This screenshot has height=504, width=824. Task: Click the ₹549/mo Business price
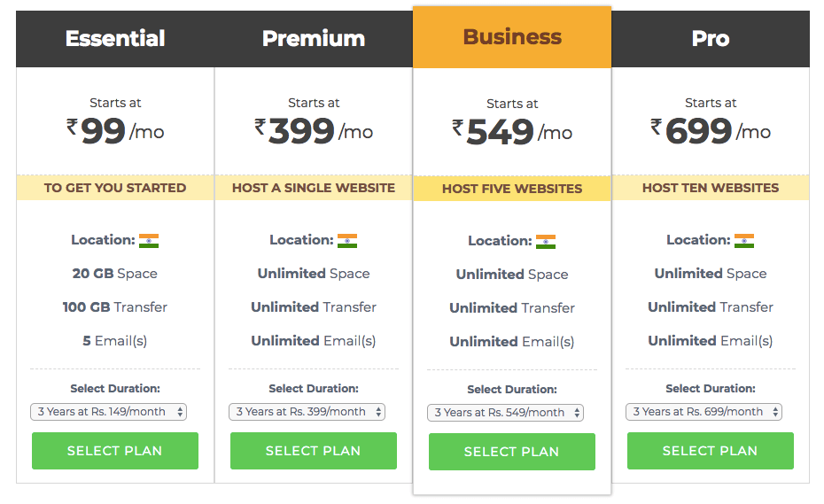pos(512,132)
